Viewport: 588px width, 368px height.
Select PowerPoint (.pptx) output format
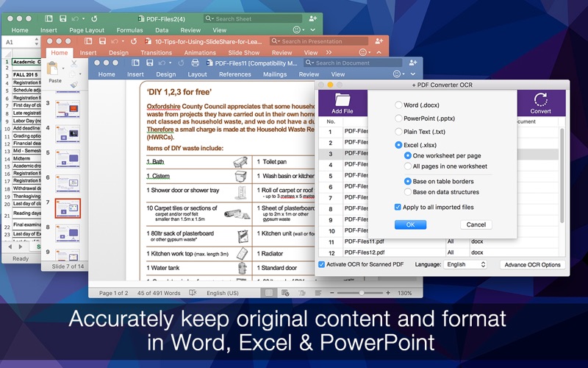[398, 118]
